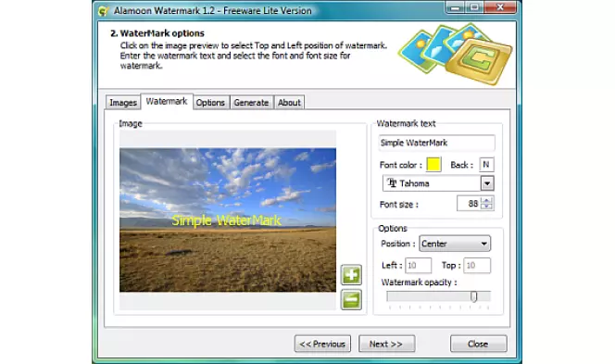
Task: Click the Back color N box
Action: click(x=486, y=165)
